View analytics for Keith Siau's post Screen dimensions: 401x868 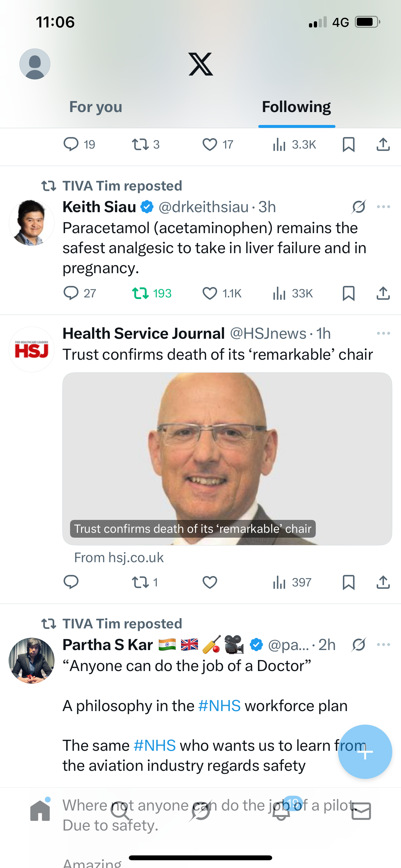coord(280,293)
